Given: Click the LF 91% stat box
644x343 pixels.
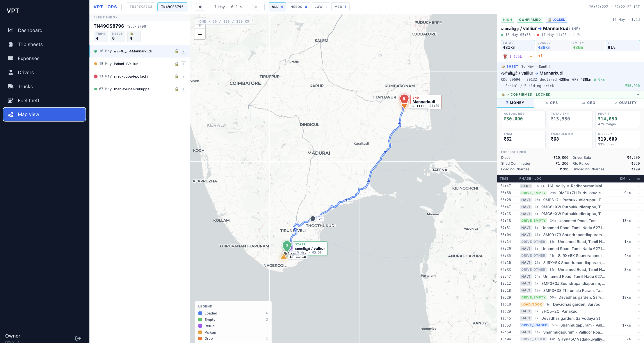Looking at the screenshot, I should (x=623, y=46).
